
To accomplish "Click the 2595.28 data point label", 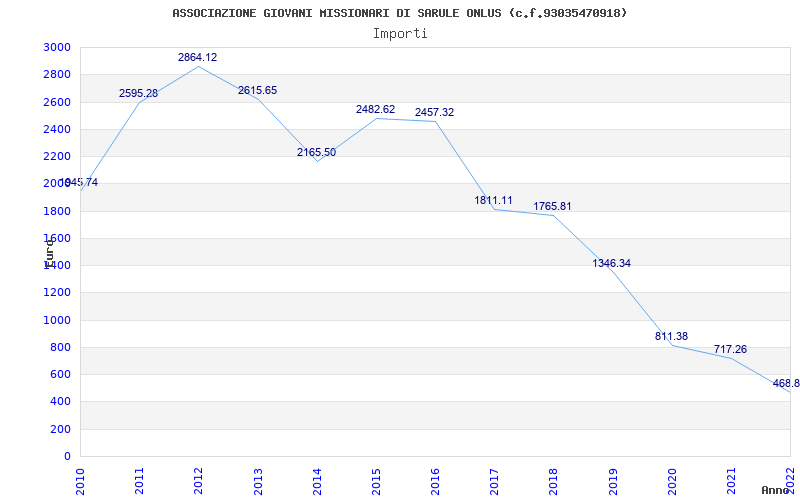I will click(138, 94).
